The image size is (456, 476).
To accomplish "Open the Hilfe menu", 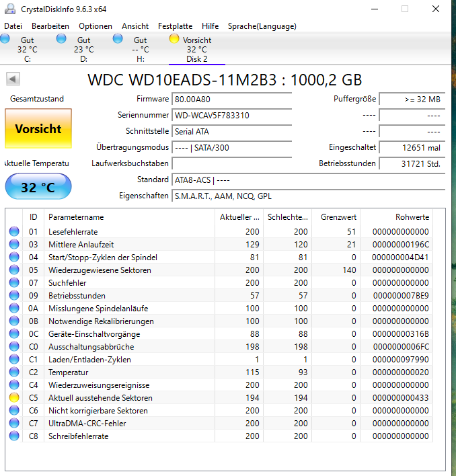I will (x=210, y=26).
